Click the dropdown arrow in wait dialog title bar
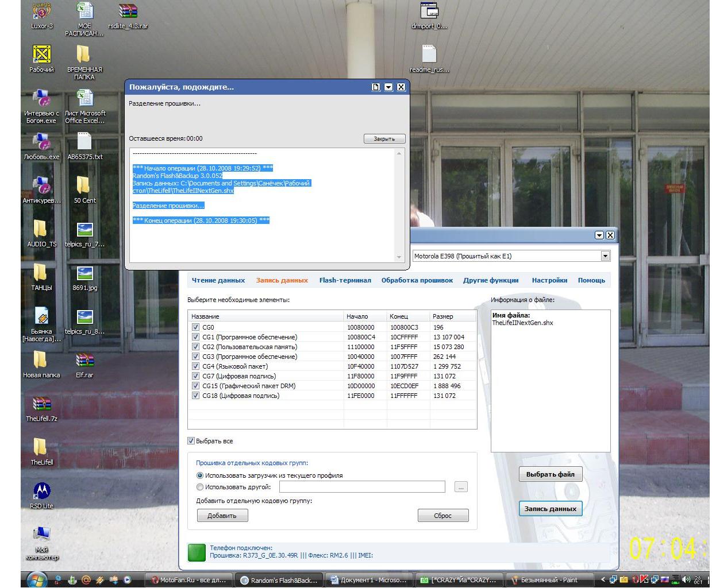 pos(388,87)
